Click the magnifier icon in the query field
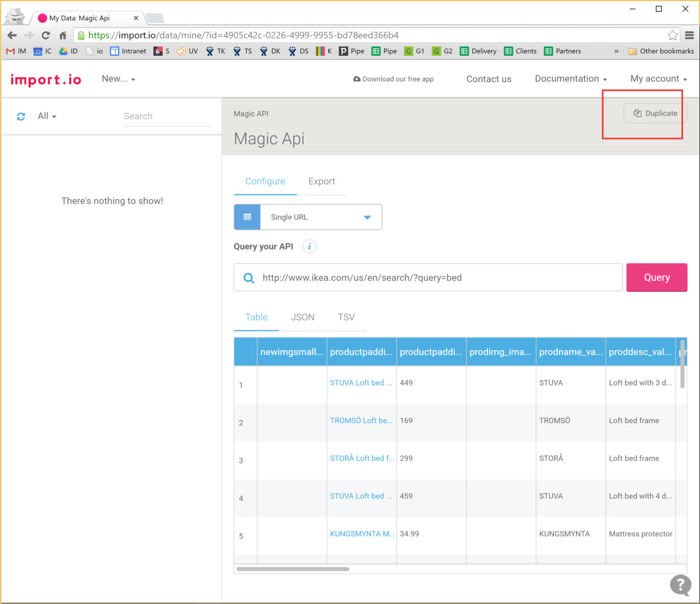Image resolution: width=700 pixels, height=604 pixels. tap(249, 278)
